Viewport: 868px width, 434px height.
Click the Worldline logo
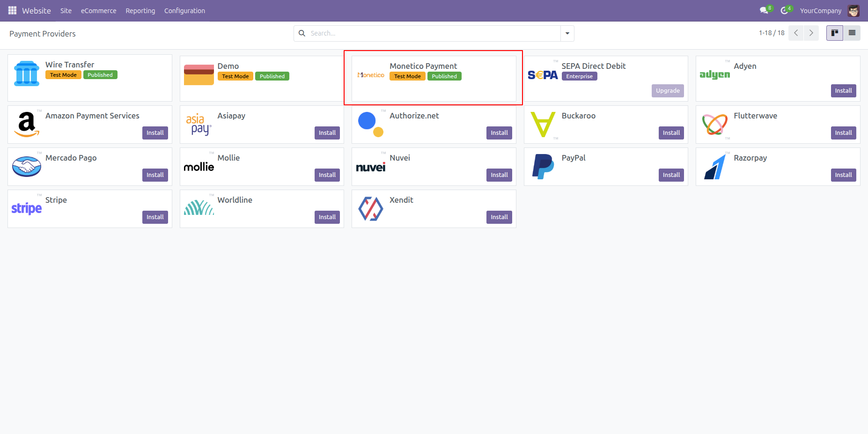pos(199,207)
